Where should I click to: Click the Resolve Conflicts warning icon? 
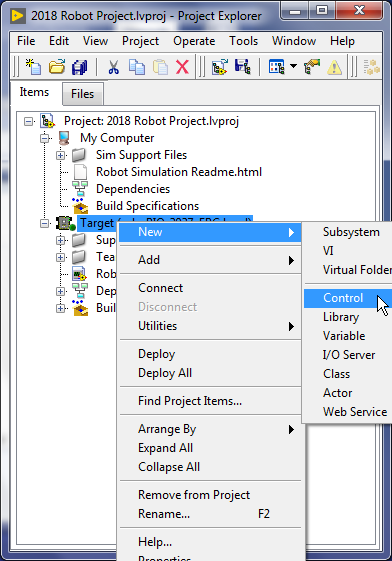coord(334,67)
